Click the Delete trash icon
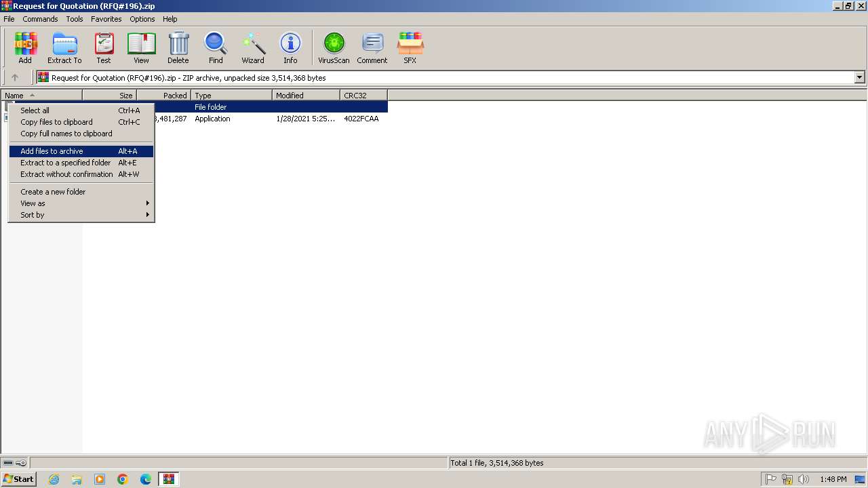 tap(178, 47)
